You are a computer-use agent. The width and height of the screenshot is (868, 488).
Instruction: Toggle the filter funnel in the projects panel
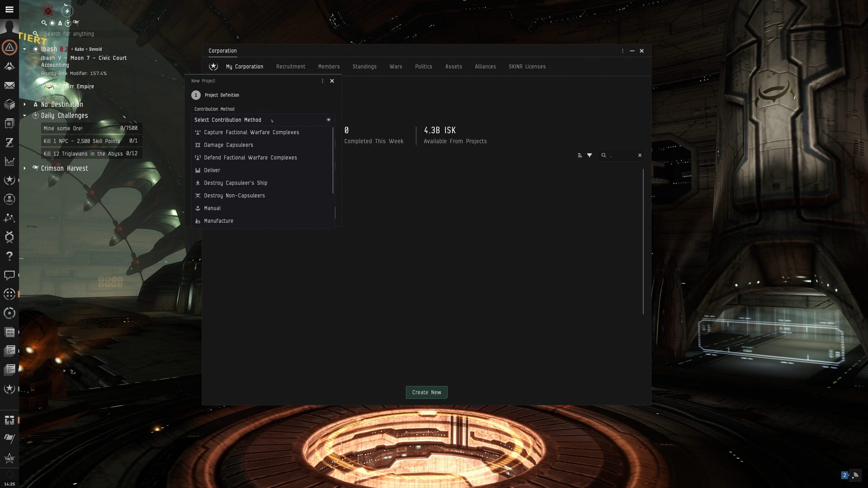pos(590,155)
